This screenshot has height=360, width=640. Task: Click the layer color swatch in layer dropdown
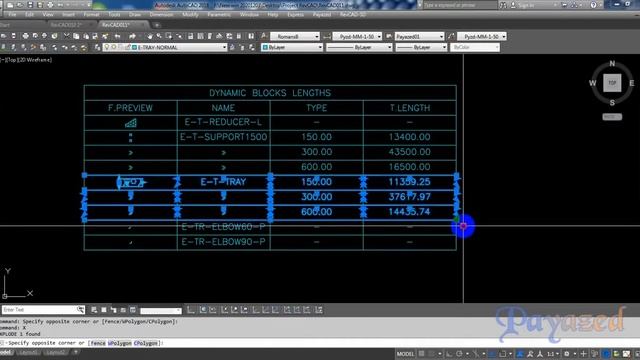[134, 47]
